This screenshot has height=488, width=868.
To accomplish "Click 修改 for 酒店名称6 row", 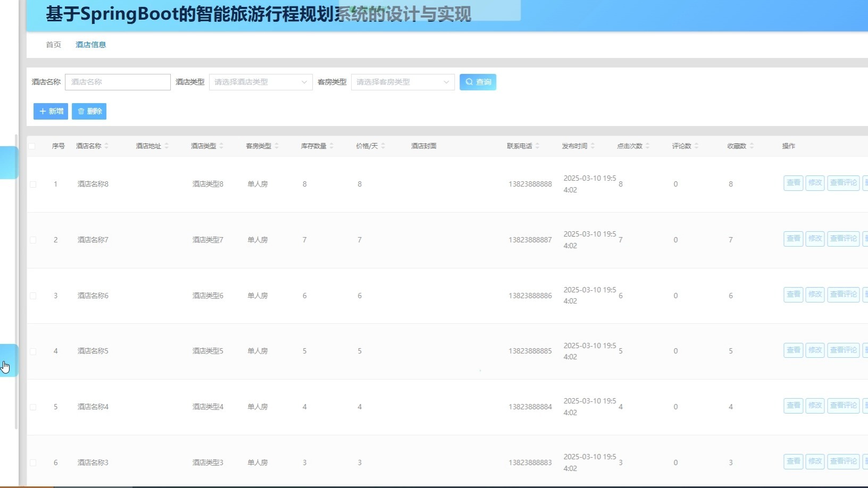I will [815, 295].
